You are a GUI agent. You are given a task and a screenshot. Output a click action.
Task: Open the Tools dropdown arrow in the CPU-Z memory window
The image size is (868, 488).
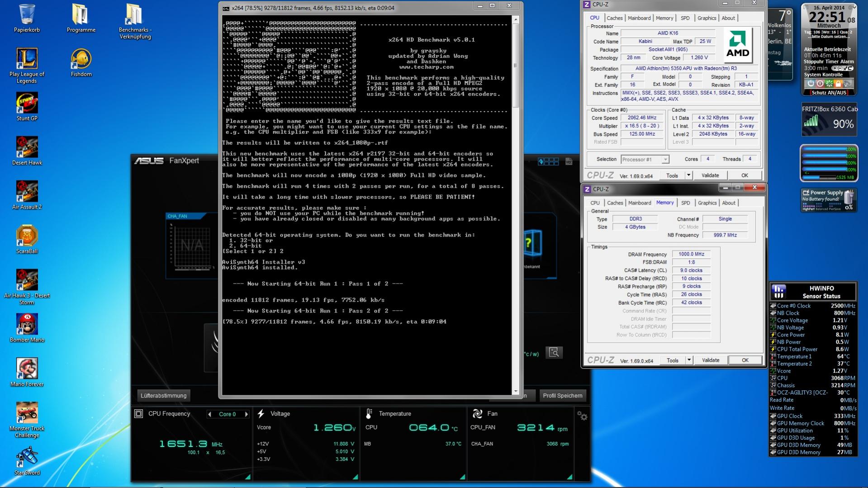pos(689,360)
